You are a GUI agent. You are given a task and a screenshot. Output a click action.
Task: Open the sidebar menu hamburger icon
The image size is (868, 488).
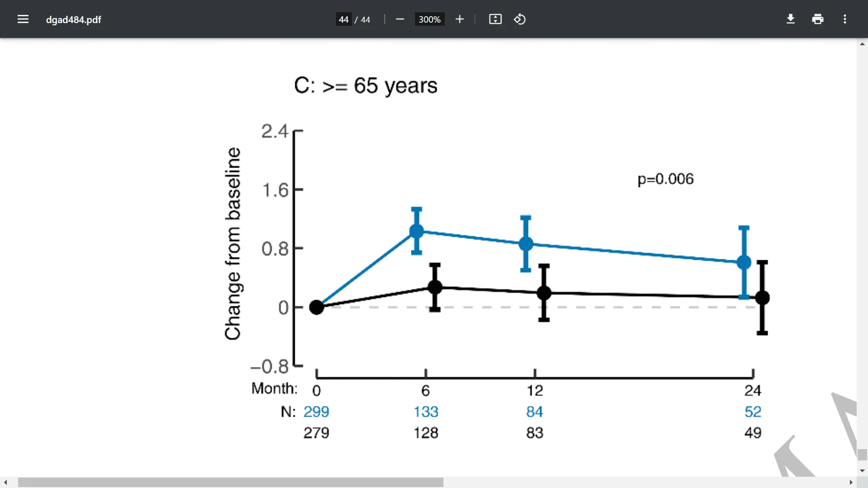23,19
